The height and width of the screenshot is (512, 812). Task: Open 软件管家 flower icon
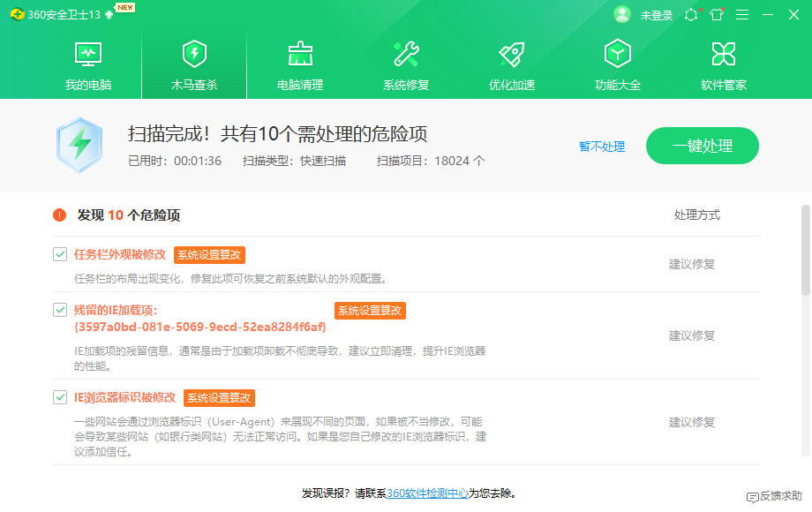tap(724, 55)
